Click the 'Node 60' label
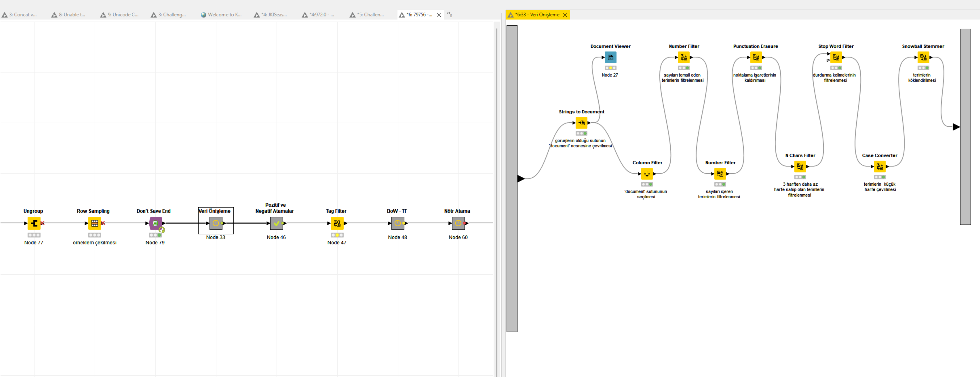Viewport: 980px width, 377px height. (x=458, y=237)
